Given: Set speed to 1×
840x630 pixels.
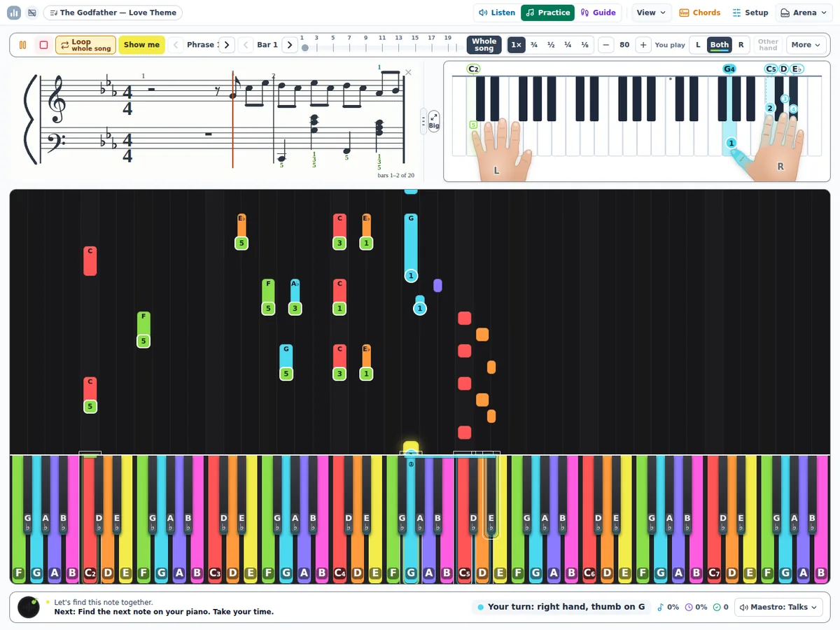Looking at the screenshot, I should point(516,45).
